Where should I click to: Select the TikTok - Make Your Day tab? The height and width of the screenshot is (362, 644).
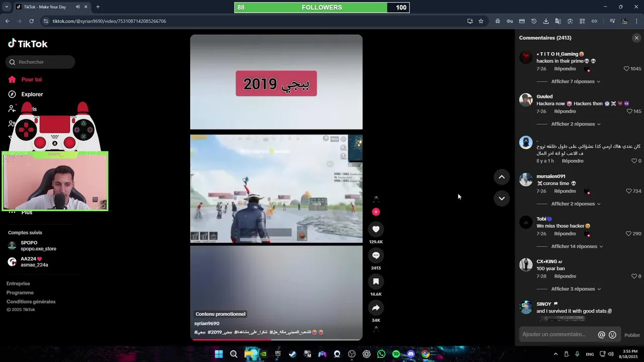pyautogui.click(x=50, y=7)
